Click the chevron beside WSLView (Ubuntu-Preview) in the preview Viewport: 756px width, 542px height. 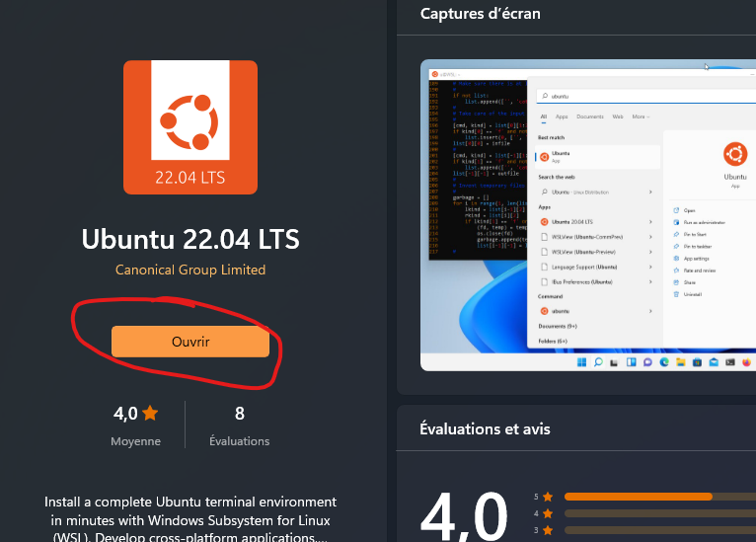point(650,252)
